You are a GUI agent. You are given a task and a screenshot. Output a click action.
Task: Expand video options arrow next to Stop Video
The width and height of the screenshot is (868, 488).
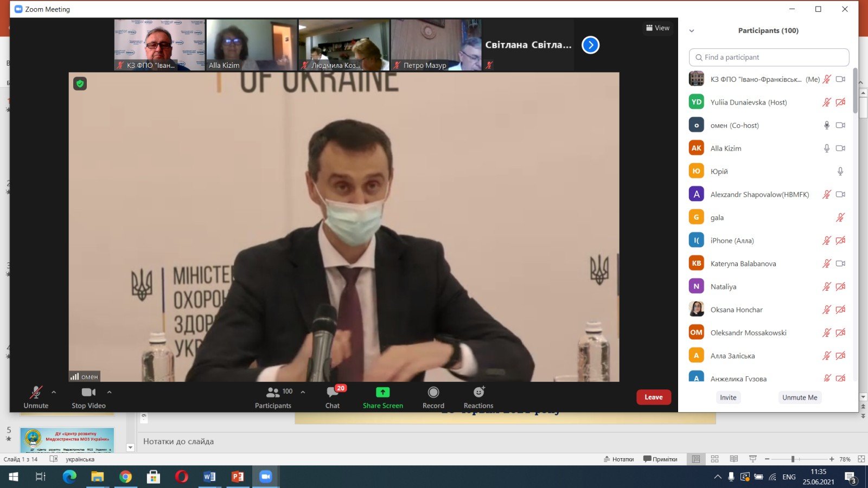point(110,392)
